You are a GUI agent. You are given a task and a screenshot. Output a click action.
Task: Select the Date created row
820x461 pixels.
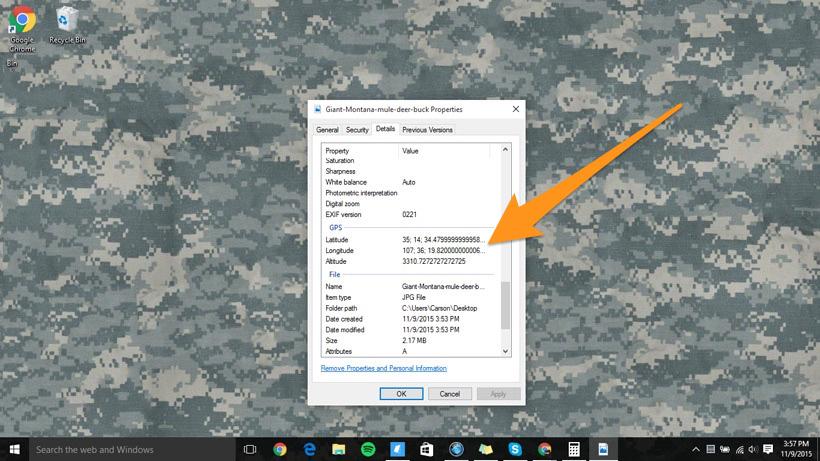tap(407, 319)
